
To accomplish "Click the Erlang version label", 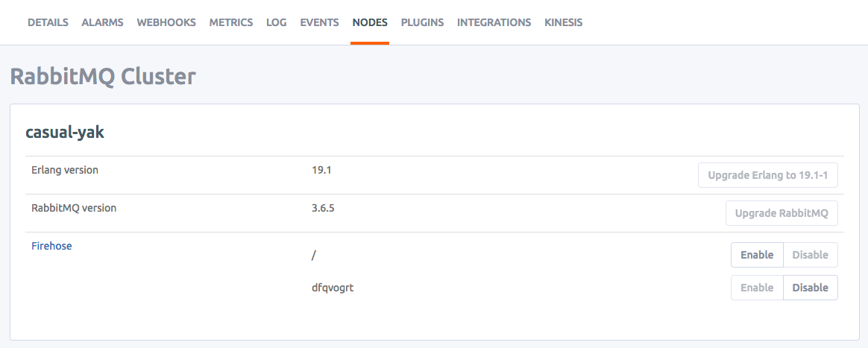I will (x=65, y=171).
